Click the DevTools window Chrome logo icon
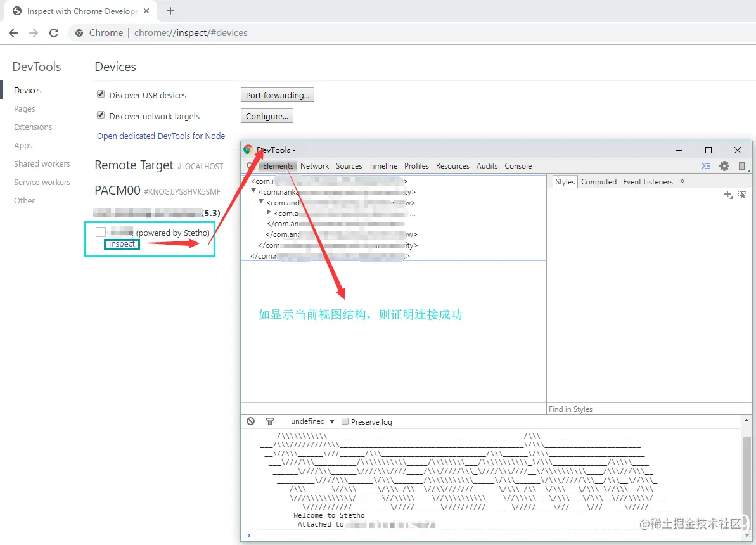 pyautogui.click(x=248, y=150)
